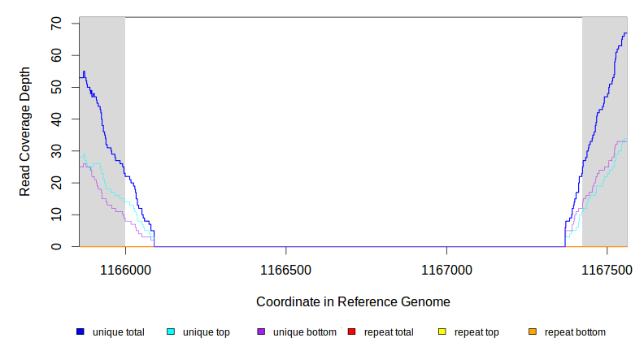Click the blue 'unique total' legend swatch
The width and height of the screenshot is (644, 351).
pos(80,332)
